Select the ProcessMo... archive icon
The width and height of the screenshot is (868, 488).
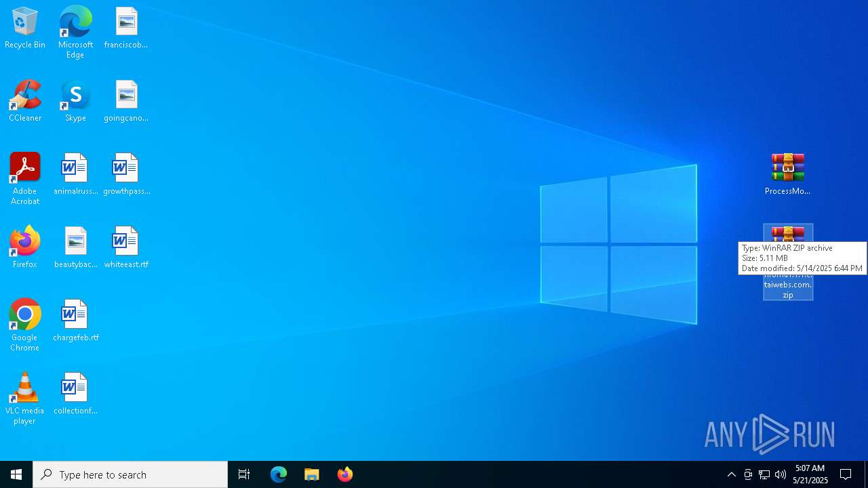click(x=787, y=175)
